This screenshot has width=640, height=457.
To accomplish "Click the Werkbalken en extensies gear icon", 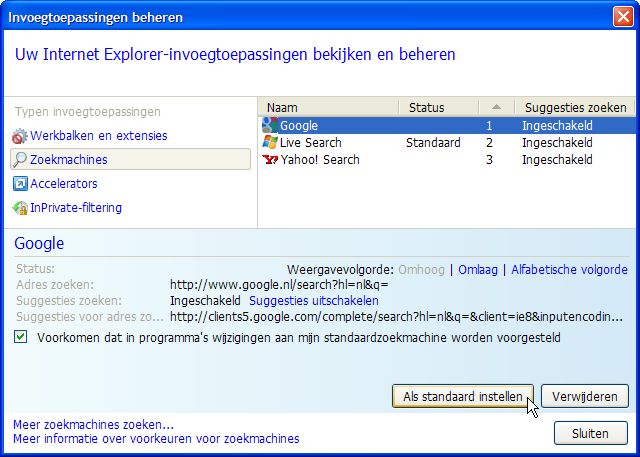I will click(20, 136).
